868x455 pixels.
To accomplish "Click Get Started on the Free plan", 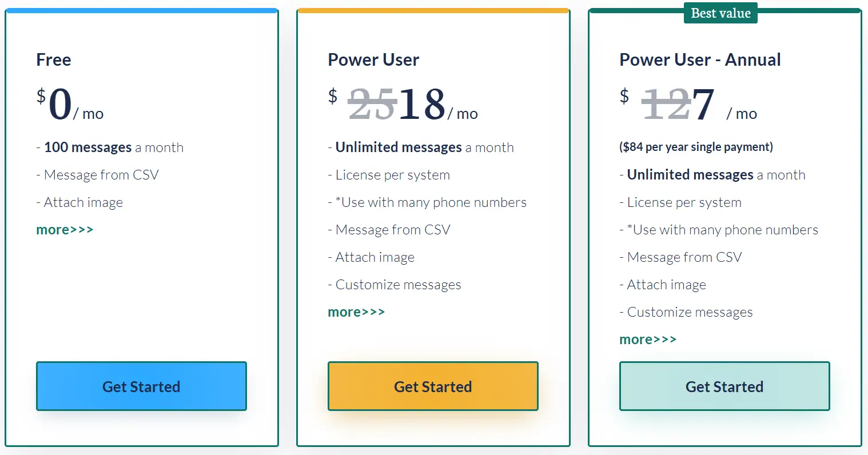I will pyautogui.click(x=141, y=386).
